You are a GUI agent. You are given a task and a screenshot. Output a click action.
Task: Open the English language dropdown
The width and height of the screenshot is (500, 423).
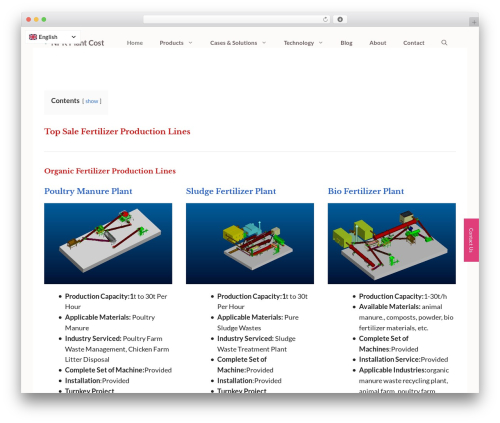[x=53, y=37]
